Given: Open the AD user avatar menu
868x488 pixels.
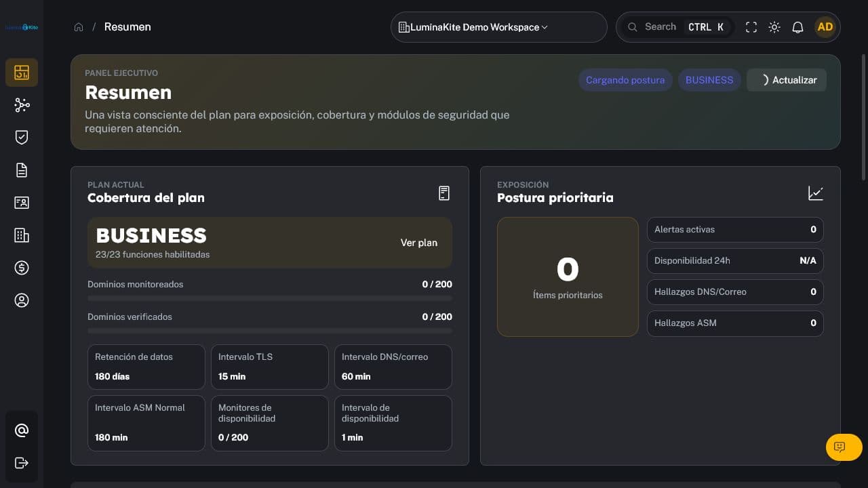Looking at the screenshot, I should pyautogui.click(x=825, y=27).
